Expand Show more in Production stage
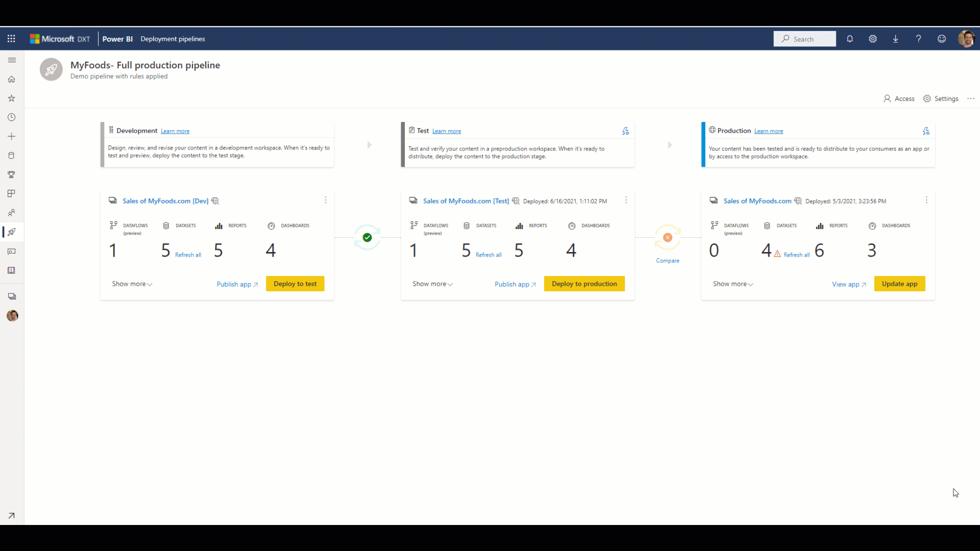This screenshot has width=980, height=551. pos(732,283)
